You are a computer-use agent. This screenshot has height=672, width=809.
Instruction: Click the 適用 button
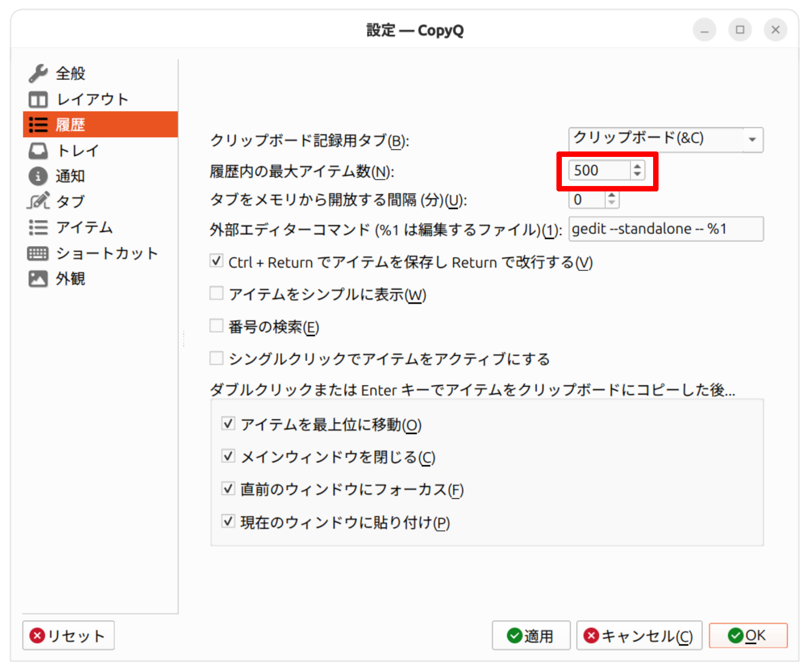coord(531,635)
